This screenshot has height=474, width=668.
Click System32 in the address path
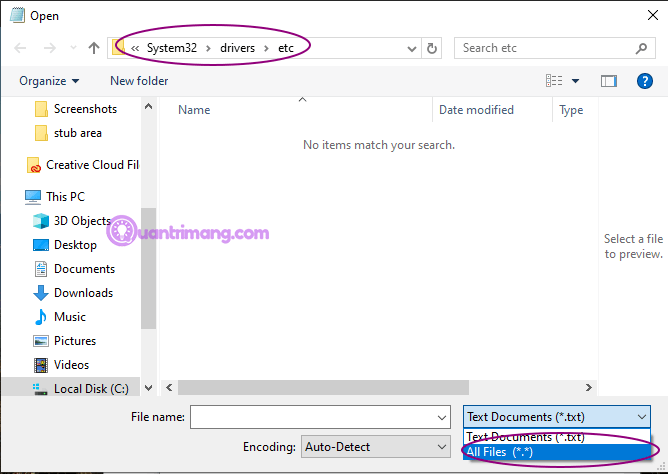click(x=172, y=48)
